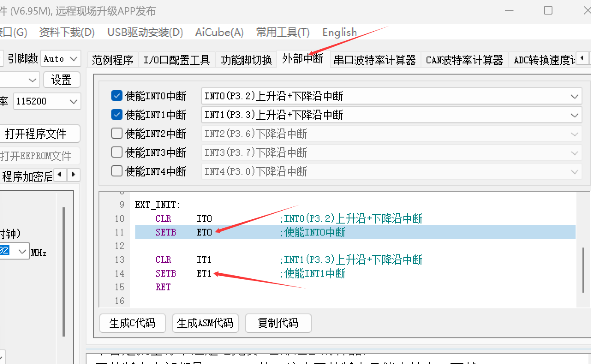The height and width of the screenshot is (364, 591).
Task: Click line number 12 in the code
Action: [x=119, y=246]
